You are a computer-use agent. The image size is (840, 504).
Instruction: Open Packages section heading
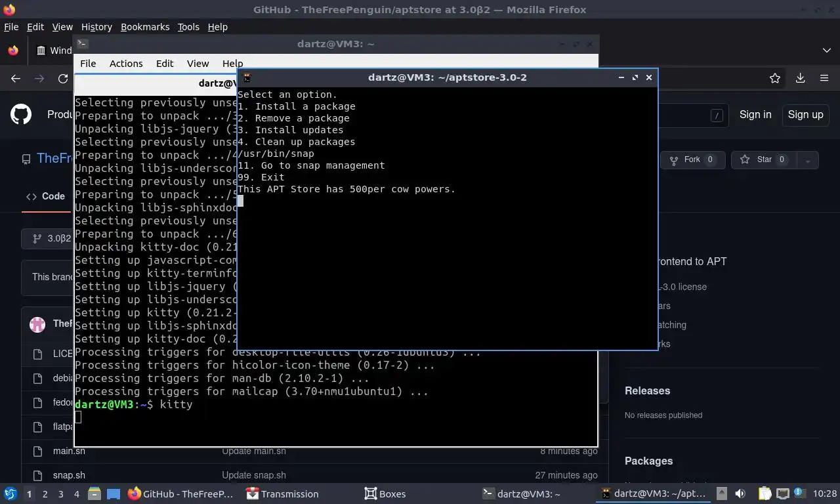click(648, 461)
